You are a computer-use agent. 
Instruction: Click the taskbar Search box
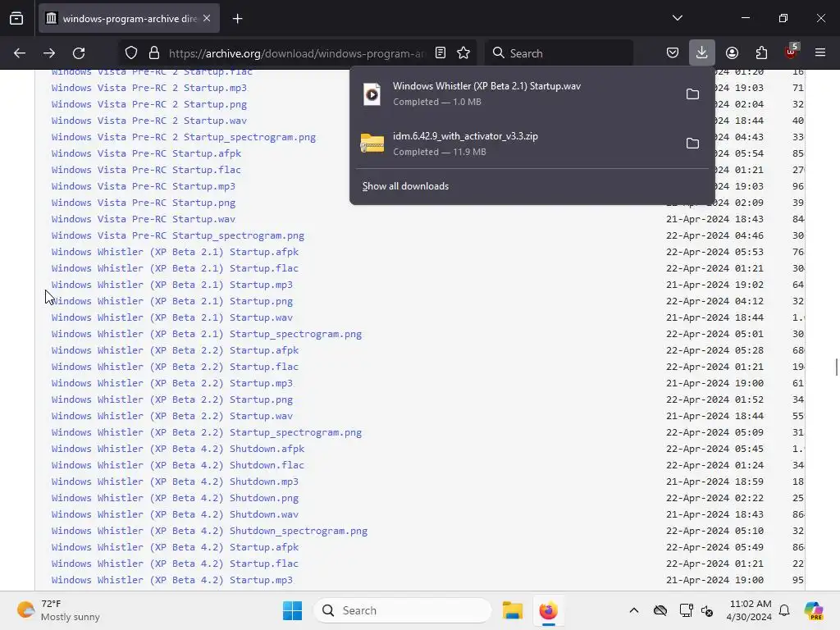pos(402,610)
